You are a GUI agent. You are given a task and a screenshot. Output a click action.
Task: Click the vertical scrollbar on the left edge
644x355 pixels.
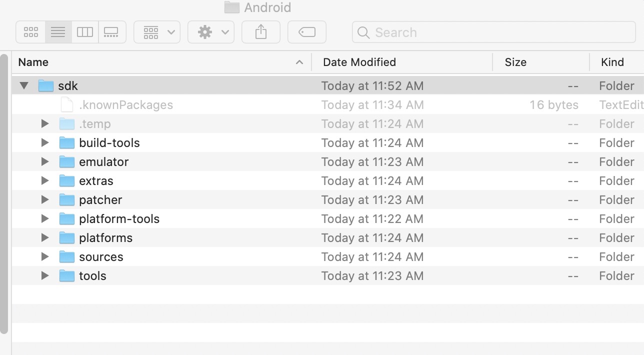coord(4,193)
